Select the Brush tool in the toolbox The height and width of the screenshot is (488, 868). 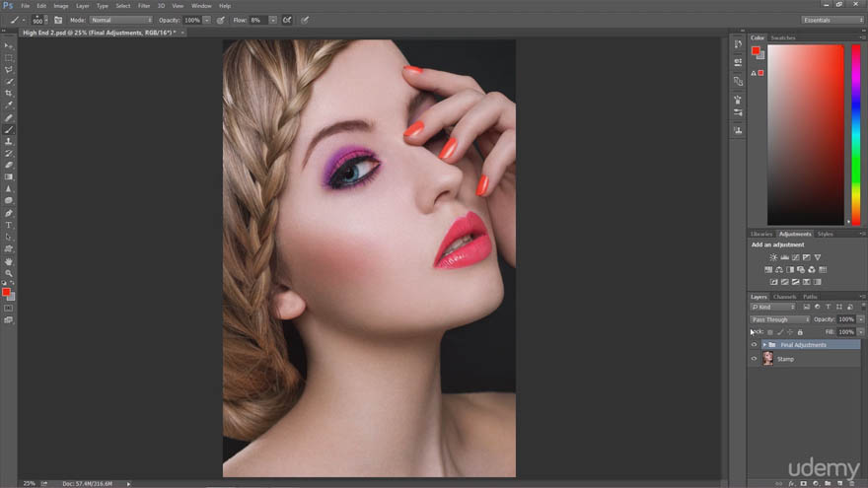click(8, 129)
